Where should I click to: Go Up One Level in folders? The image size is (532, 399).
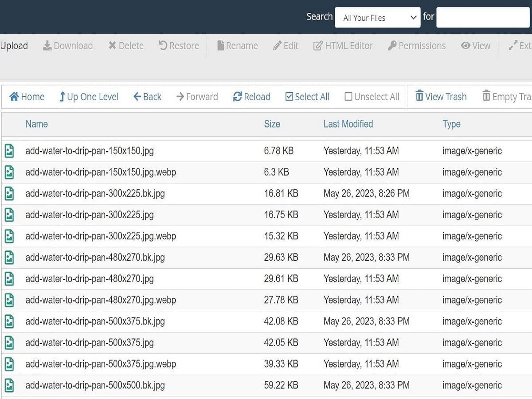click(x=88, y=97)
